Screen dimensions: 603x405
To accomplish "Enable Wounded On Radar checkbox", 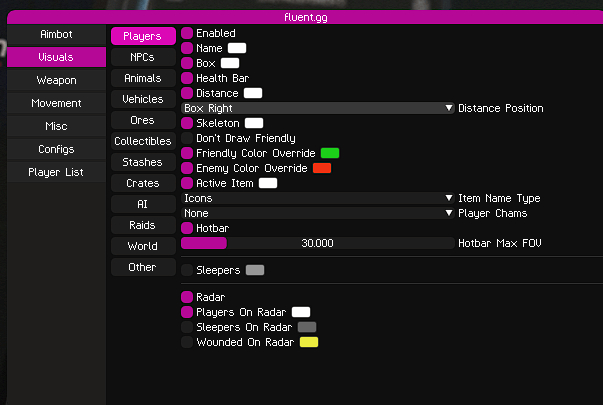I will (187, 342).
